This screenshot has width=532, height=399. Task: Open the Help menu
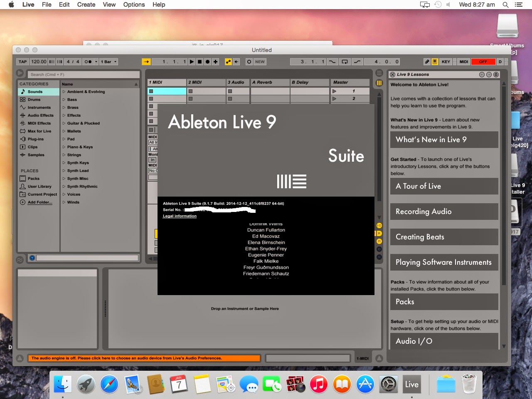point(159,5)
